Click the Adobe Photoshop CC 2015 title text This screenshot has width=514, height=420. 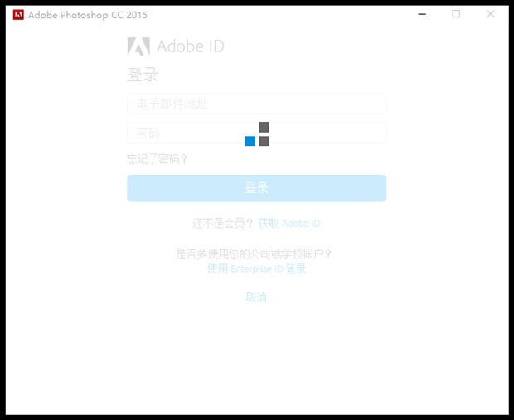tap(88, 15)
